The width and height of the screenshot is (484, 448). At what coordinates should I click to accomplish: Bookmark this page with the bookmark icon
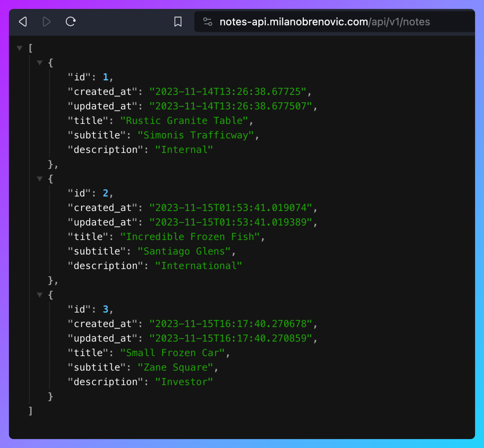(178, 22)
